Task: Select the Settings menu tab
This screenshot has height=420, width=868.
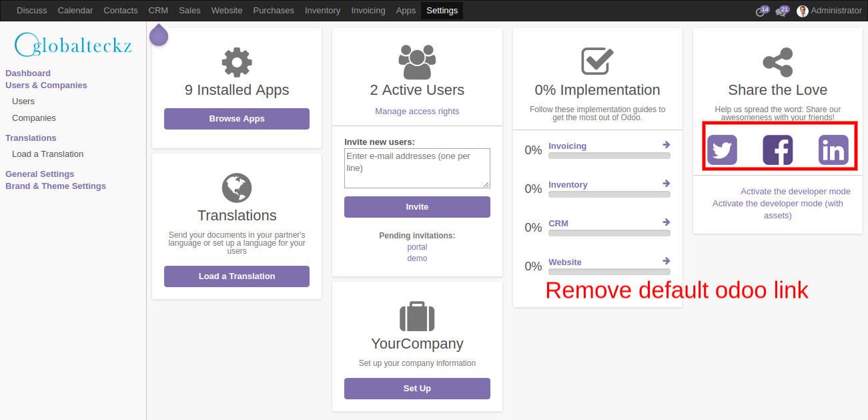Action: [442, 11]
